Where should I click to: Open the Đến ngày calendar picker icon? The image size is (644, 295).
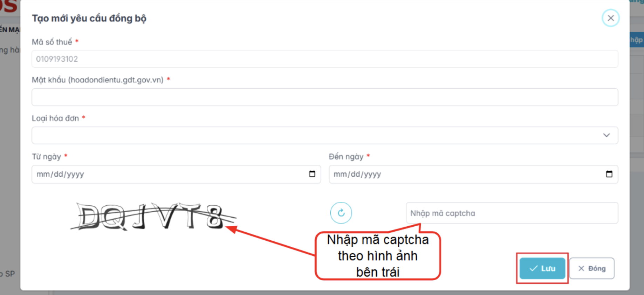point(609,174)
